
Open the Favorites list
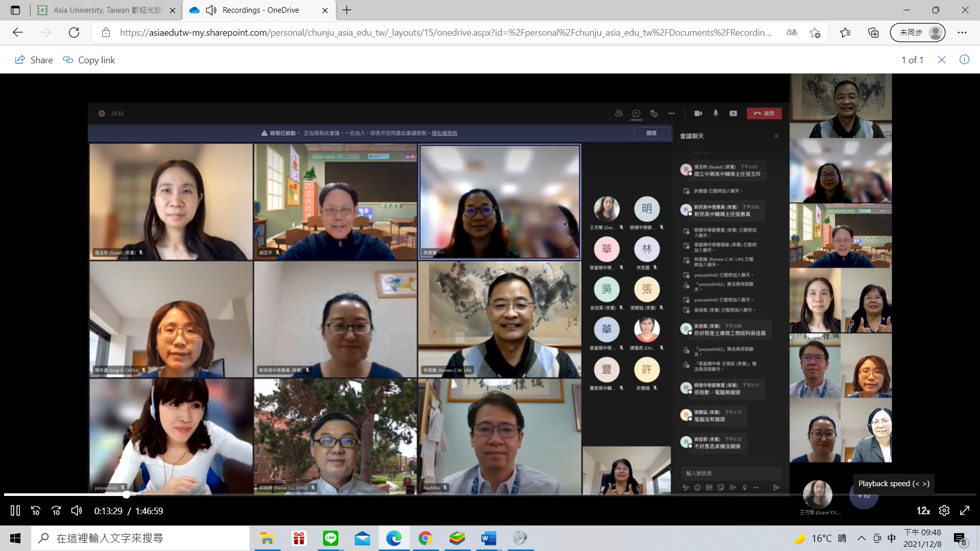(845, 33)
